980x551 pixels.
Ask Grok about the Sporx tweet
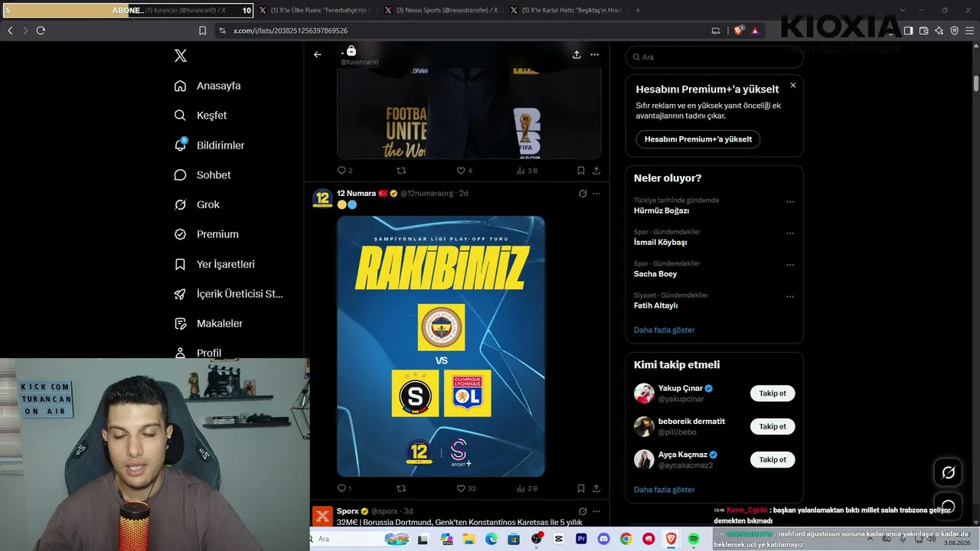point(583,511)
